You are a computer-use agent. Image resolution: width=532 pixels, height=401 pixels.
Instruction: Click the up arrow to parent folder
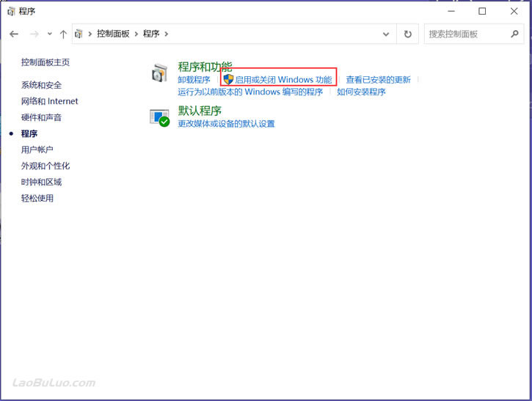pos(63,34)
